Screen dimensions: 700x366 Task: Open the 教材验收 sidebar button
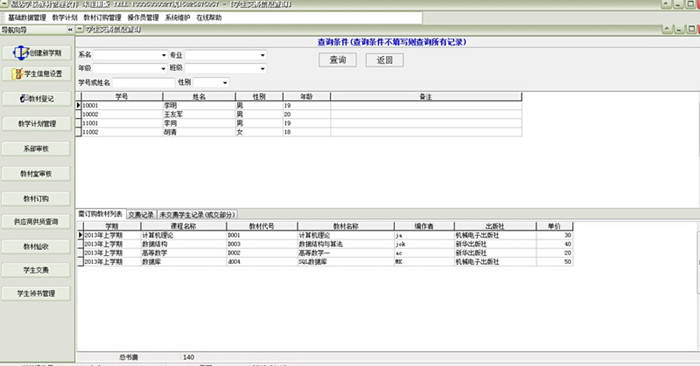click(36, 246)
